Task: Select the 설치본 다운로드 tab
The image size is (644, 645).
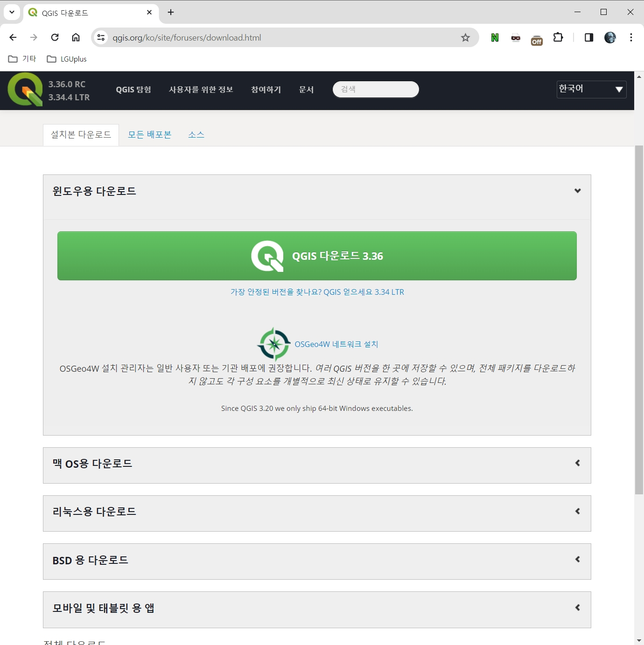Action: tap(81, 135)
